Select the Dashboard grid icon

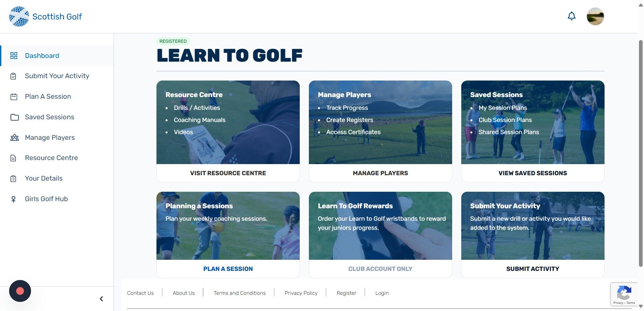14,56
